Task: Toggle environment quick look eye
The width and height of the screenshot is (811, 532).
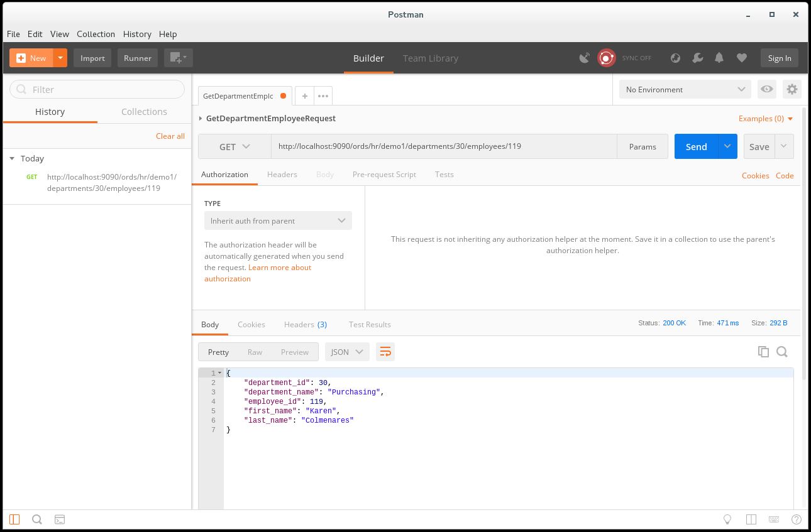Action: (766, 89)
